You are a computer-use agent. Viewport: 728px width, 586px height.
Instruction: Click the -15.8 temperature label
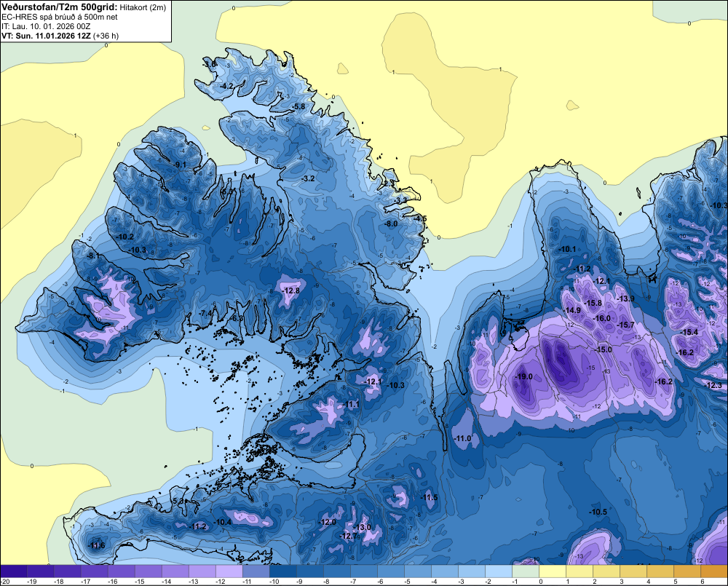click(x=593, y=303)
